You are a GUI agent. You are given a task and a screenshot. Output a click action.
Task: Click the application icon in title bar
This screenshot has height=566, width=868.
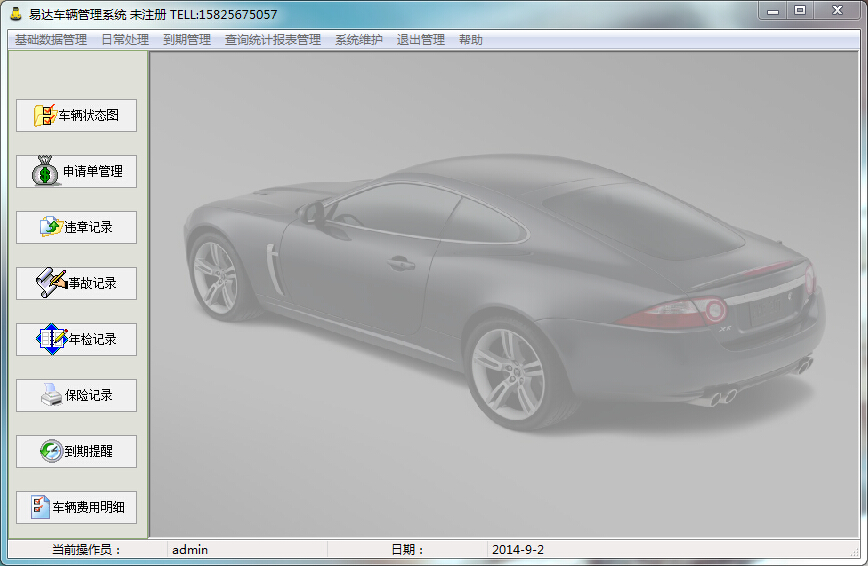pos(16,13)
